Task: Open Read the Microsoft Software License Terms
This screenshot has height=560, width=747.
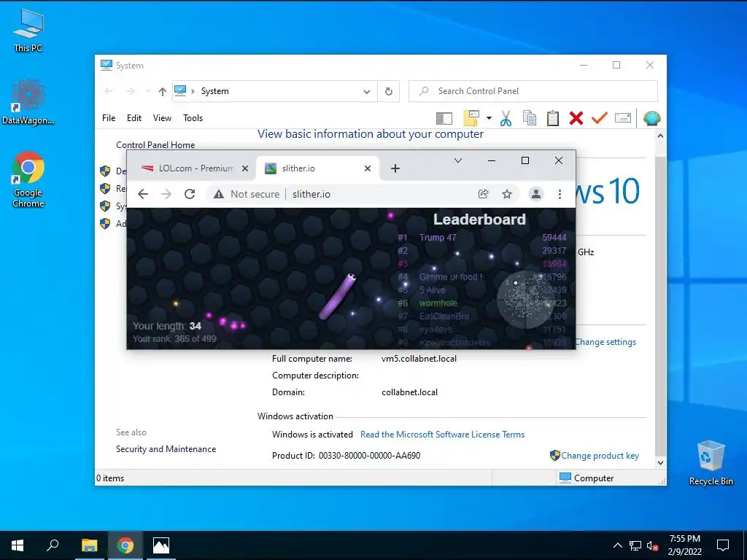Action: (442, 435)
